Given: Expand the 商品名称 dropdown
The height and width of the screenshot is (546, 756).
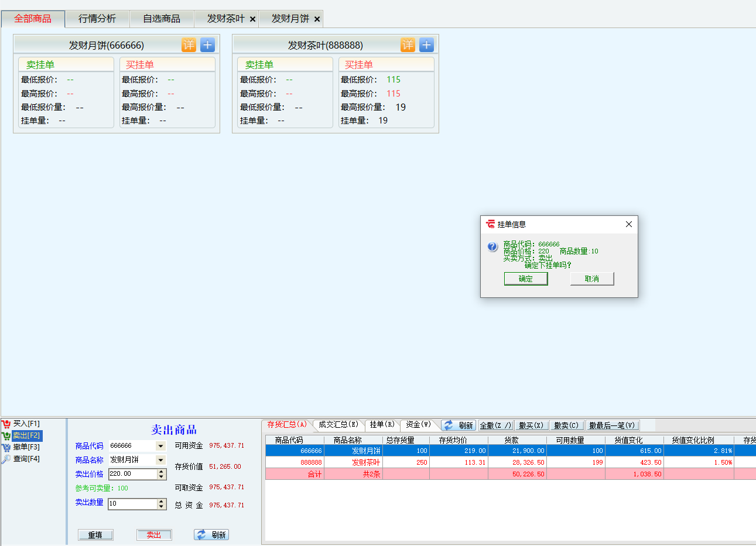Looking at the screenshot, I should (x=160, y=460).
